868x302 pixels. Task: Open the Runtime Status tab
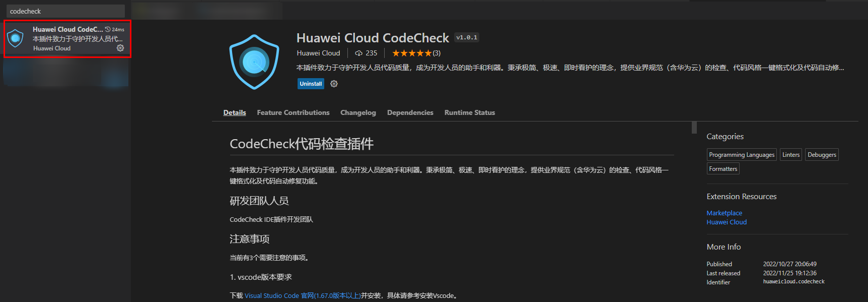tap(469, 112)
